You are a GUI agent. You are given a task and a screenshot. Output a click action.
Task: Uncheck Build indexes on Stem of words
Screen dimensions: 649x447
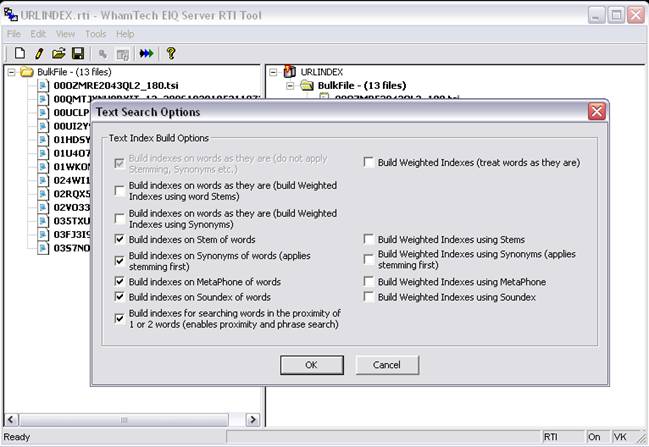point(120,240)
